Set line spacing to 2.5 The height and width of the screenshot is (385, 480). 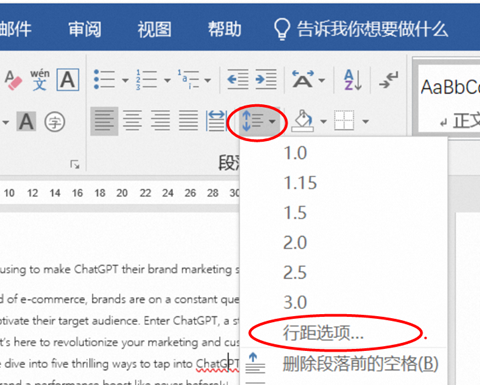pyautogui.click(x=344, y=273)
